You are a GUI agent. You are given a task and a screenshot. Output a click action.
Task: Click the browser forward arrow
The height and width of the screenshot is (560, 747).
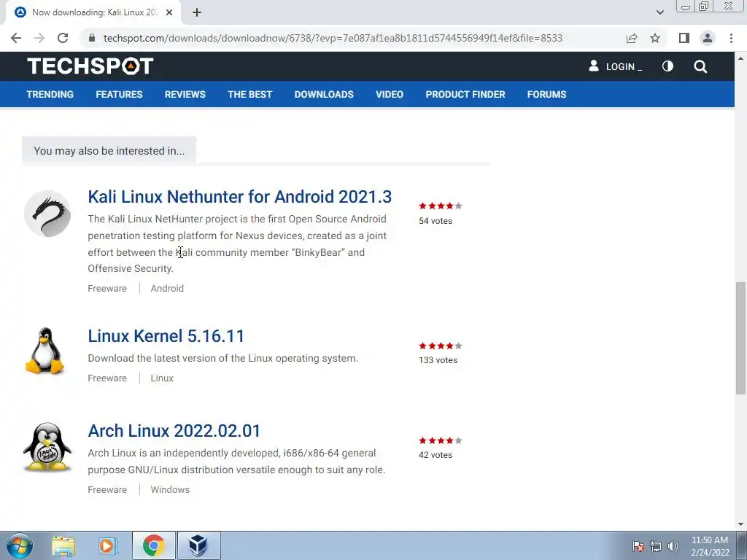39,38
